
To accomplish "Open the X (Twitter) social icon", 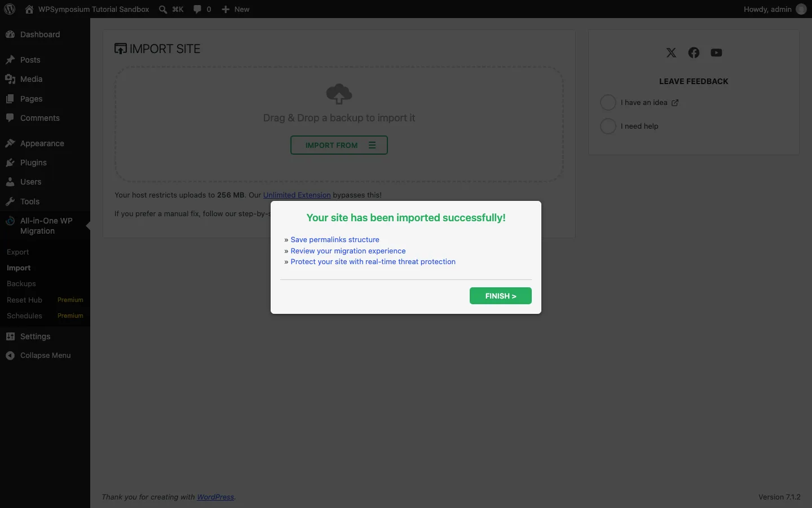I will click(x=671, y=52).
